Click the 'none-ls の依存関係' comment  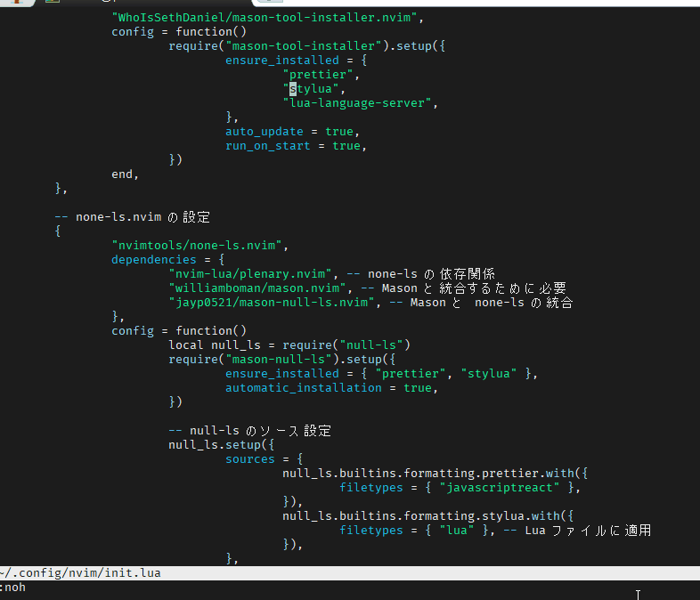coord(431,274)
